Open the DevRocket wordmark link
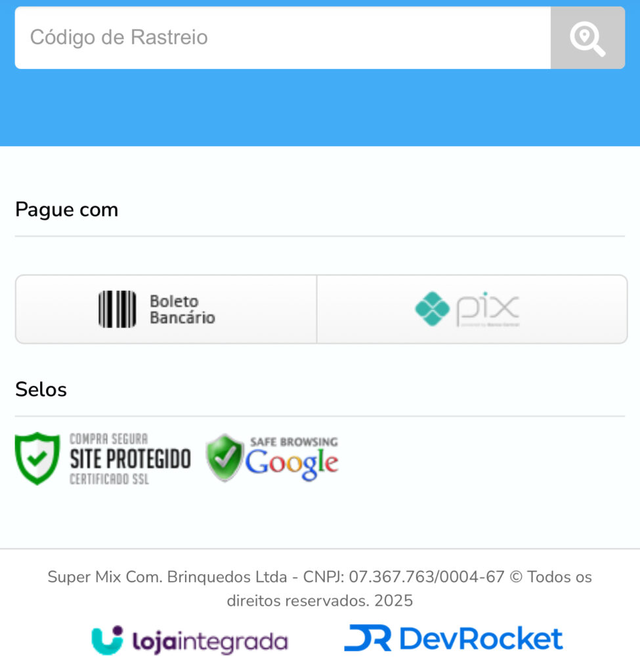This screenshot has width=640, height=672. coord(481,638)
